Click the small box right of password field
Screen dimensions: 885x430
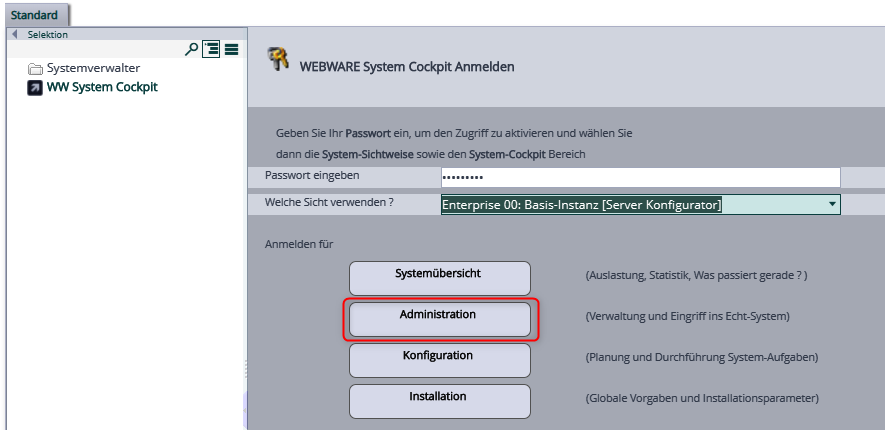[862, 177]
